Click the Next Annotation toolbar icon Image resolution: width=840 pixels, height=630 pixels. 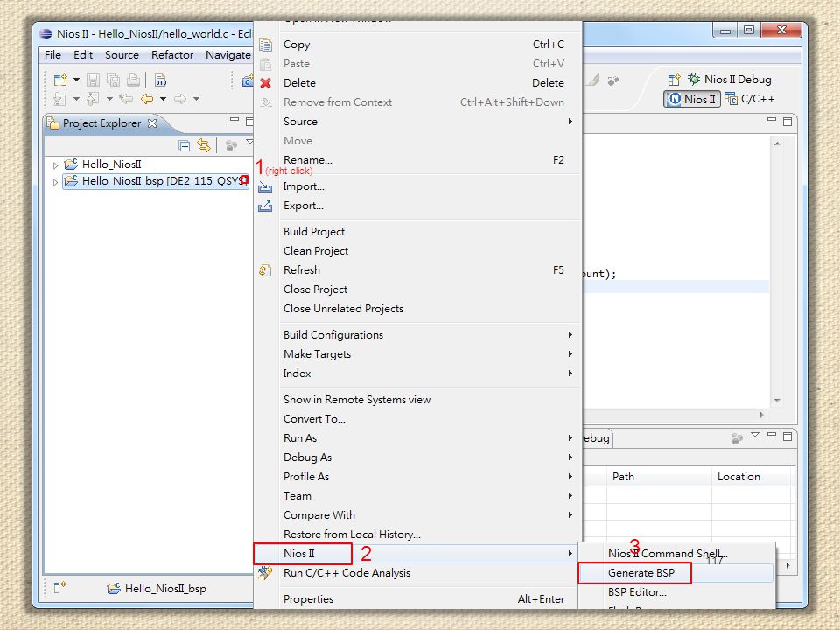[60, 99]
